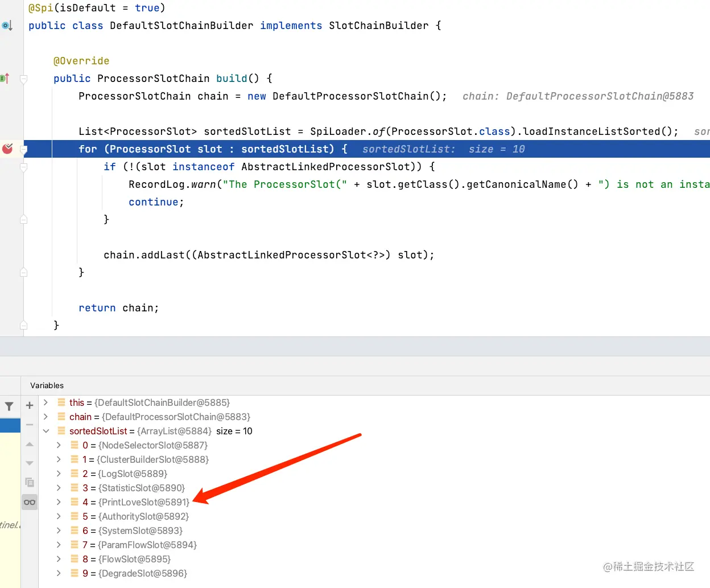Image resolution: width=710 pixels, height=588 pixels.
Task: Collapse the sortedSlotList variable node
Action: coord(46,431)
